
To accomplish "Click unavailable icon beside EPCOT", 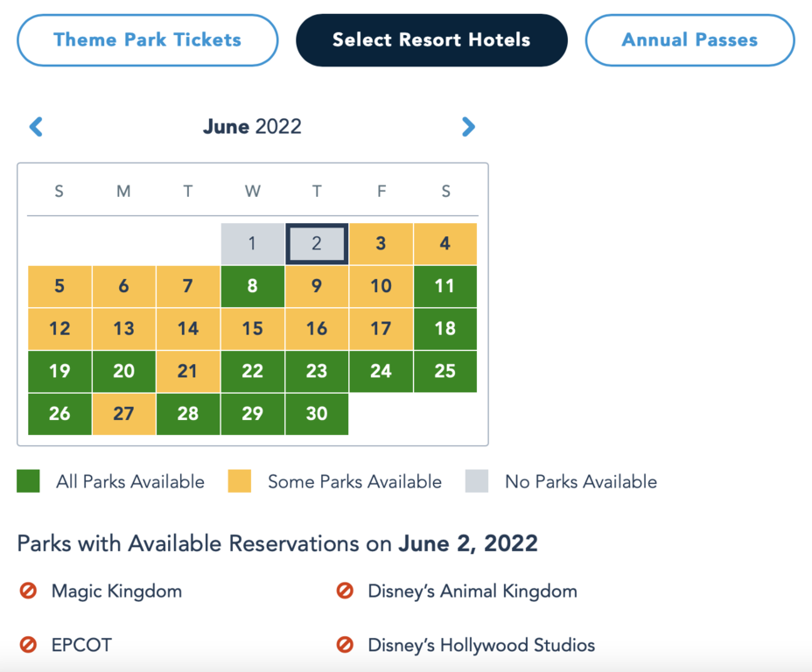I will tap(28, 645).
